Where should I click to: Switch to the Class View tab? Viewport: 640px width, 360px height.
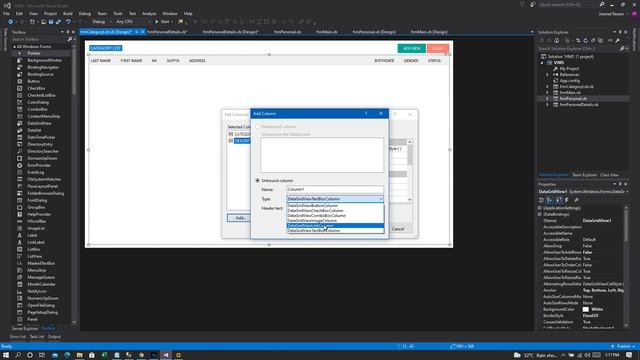[x=609, y=175]
